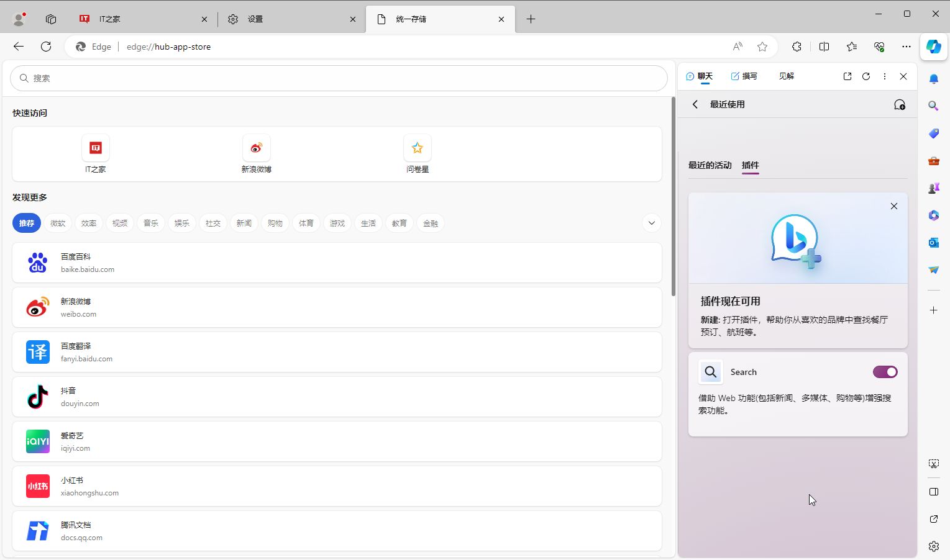Open the 百度翻译 app entry

pyautogui.click(x=337, y=352)
